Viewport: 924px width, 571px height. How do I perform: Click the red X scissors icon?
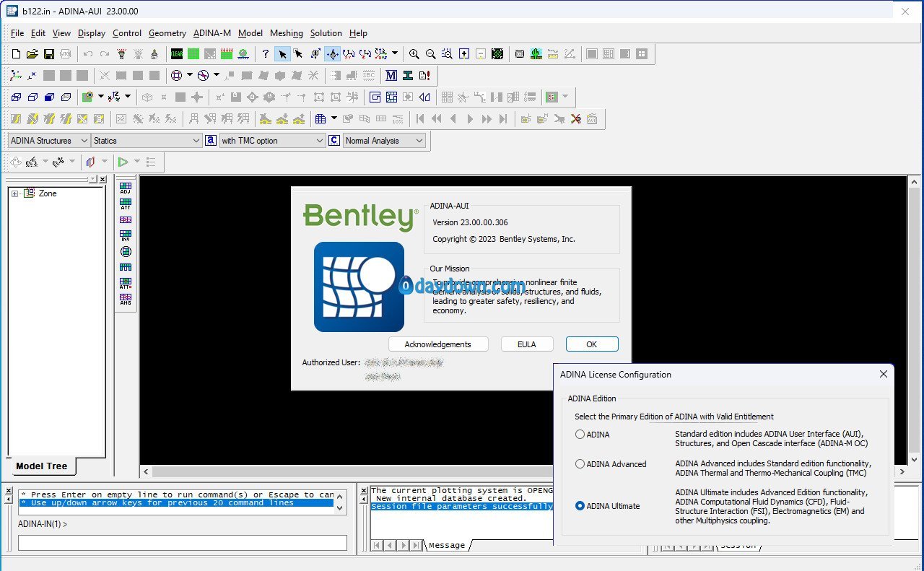click(x=575, y=118)
